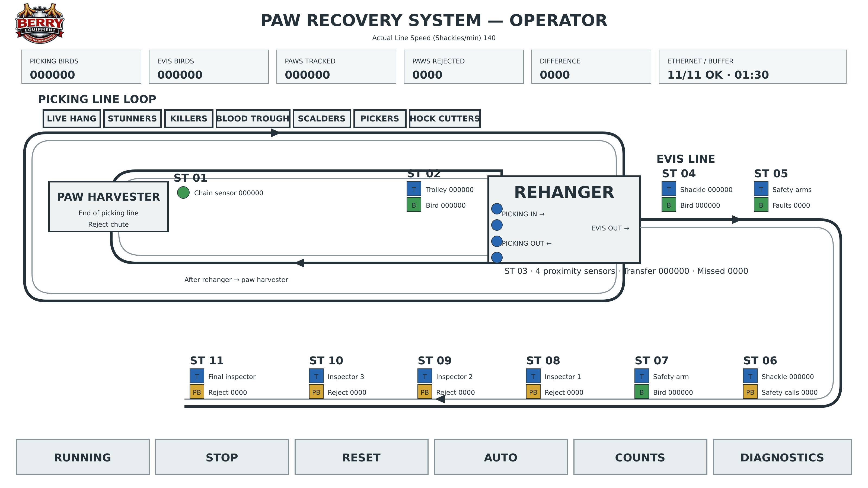Select the LIVE HANG stage box
Screen dimensions: 868x488
click(x=72, y=118)
